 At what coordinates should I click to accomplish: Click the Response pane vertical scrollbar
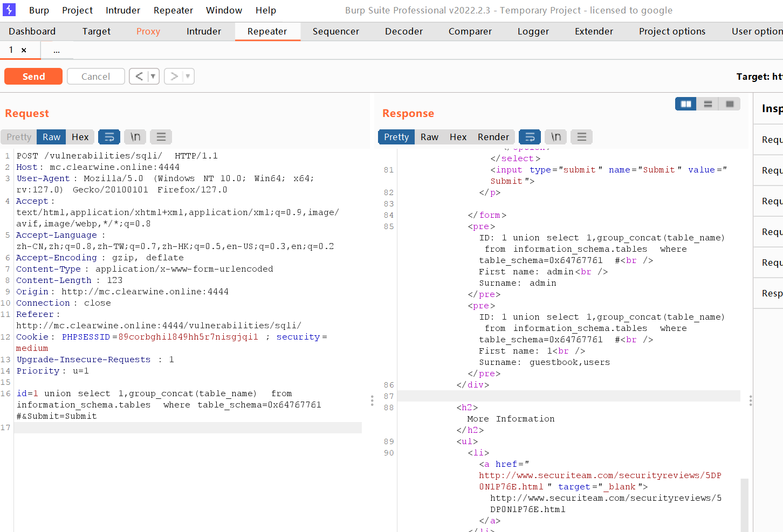pos(744,505)
